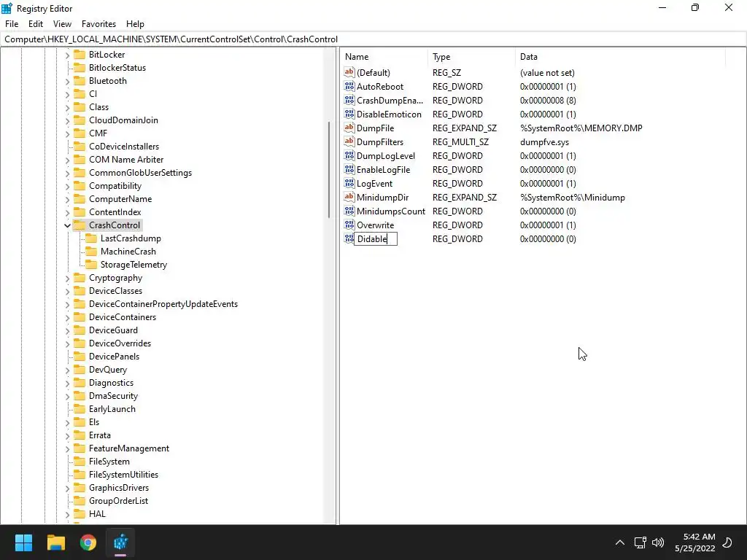This screenshot has height=560, width=747.
Task: Click the MinidumpDir string icon
Action: click(349, 197)
